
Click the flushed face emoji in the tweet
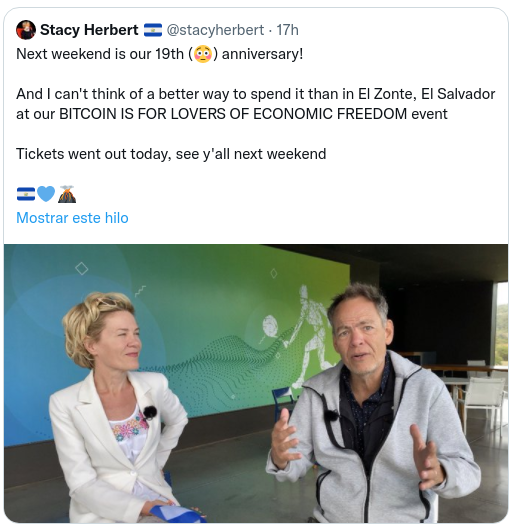(203, 54)
